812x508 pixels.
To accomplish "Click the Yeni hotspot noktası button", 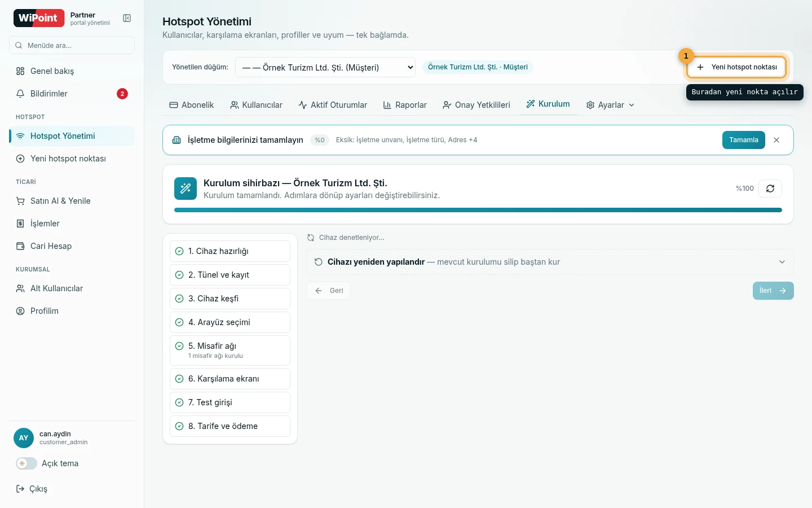I will click(736, 67).
